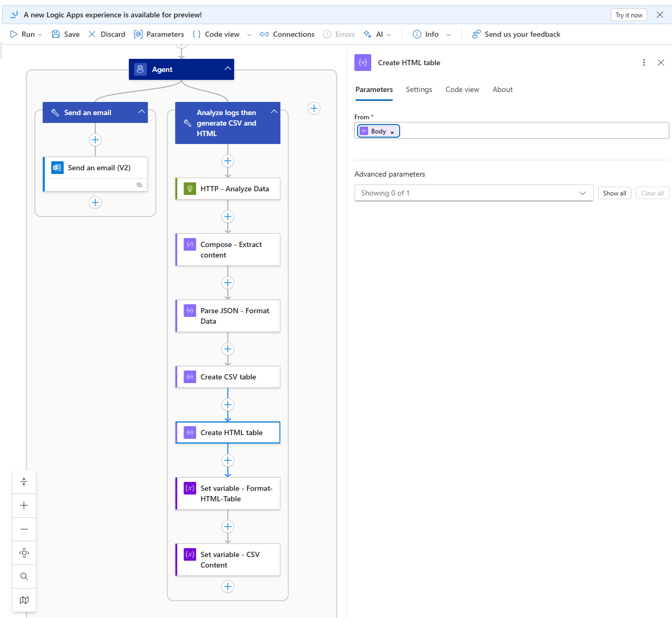
Task: Toggle the minimap icon
Action: pyautogui.click(x=24, y=600)
